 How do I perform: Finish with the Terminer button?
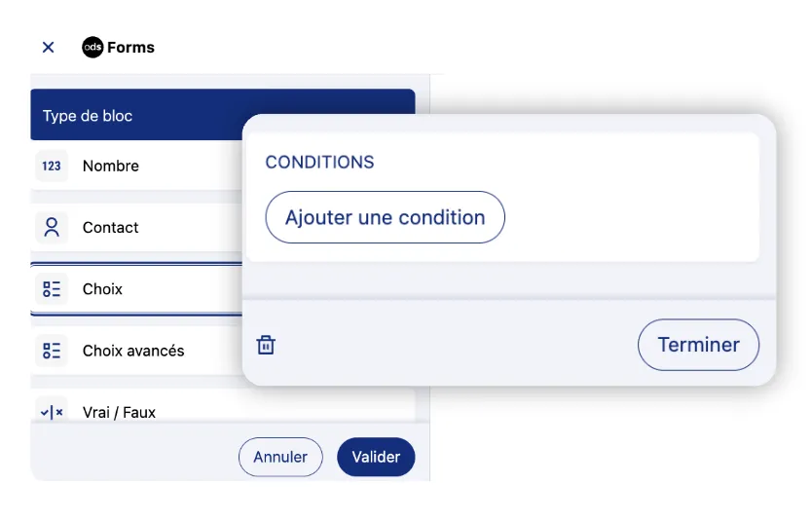click(699, 345)
